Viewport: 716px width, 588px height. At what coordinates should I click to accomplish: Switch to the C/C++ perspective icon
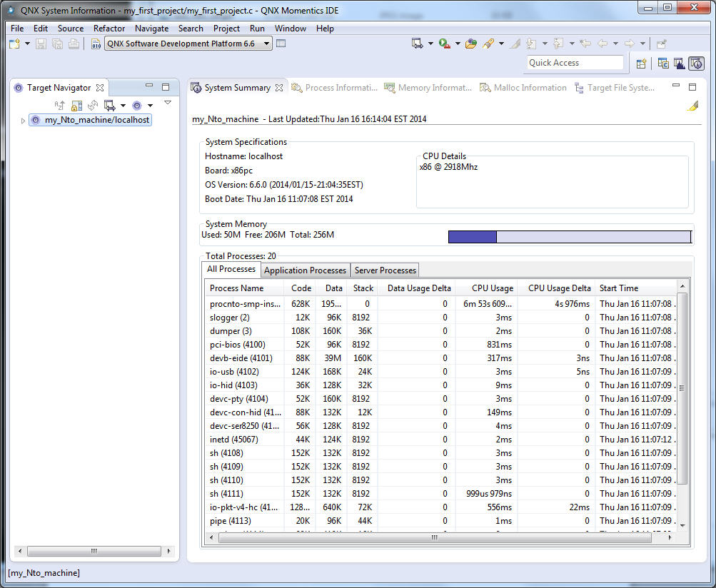tap(663, 64)
